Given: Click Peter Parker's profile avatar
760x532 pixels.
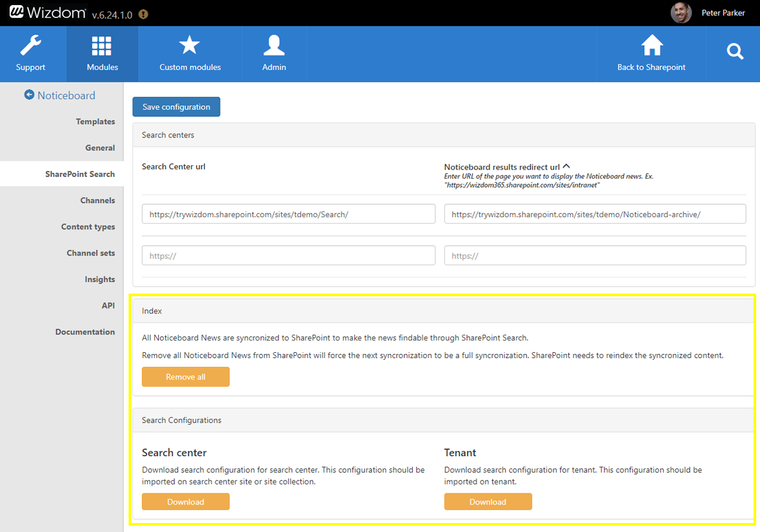Looking at the screenshot, I should coord(681,13).
